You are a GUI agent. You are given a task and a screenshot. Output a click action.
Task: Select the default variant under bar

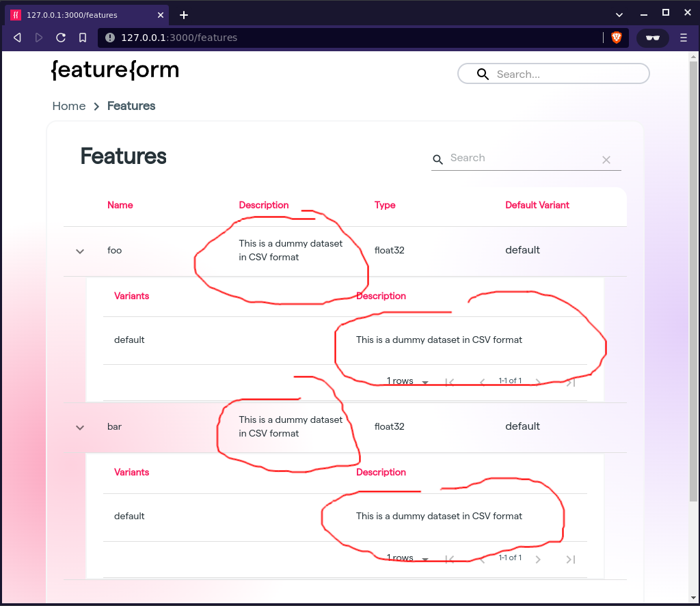(129, 516)
